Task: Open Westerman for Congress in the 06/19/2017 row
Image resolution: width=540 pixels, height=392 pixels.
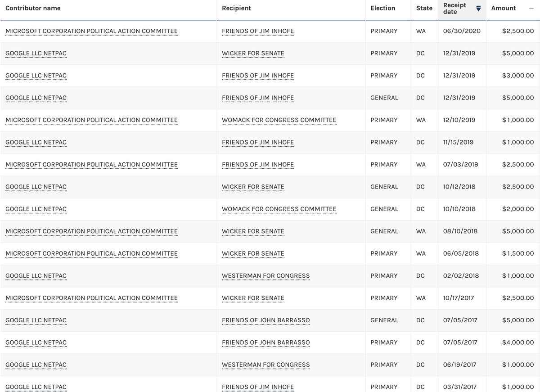Action: point(266,365)
